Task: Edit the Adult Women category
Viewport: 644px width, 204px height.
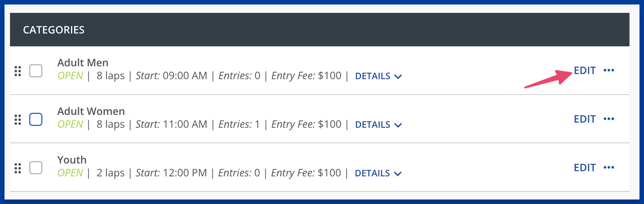Action: pos(585,119)
